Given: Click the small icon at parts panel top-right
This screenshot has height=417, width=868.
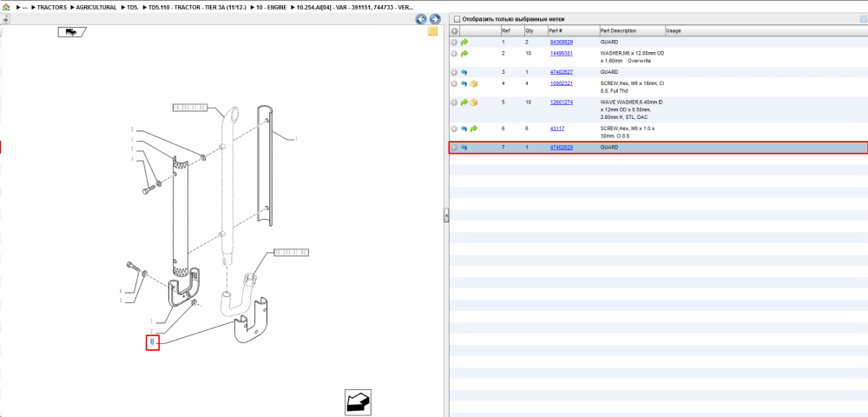Looking at the screenshot, I should click(863, 19).
